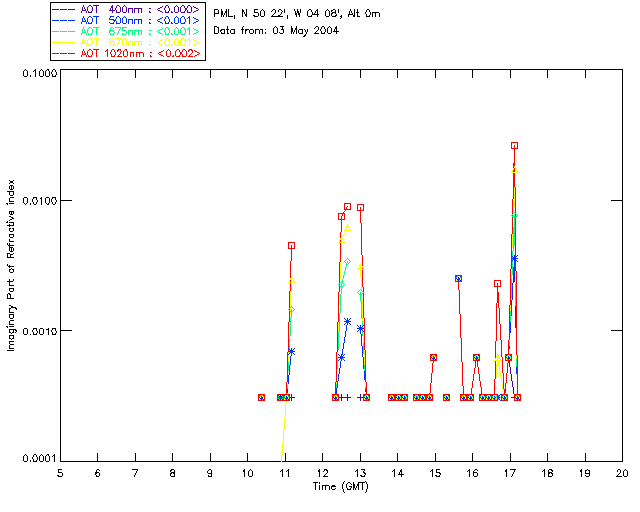Click the 'Time (GMT)' axis label

coord(341,486)
